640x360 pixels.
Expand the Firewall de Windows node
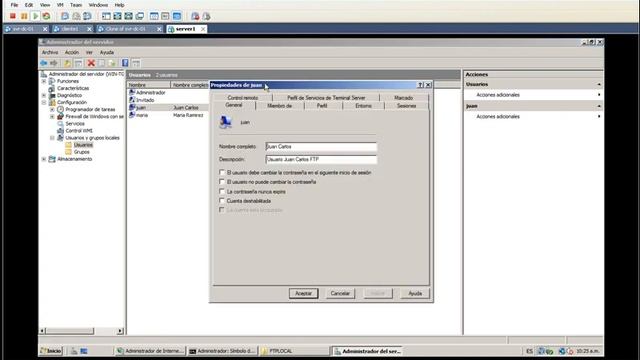[52, 116]
